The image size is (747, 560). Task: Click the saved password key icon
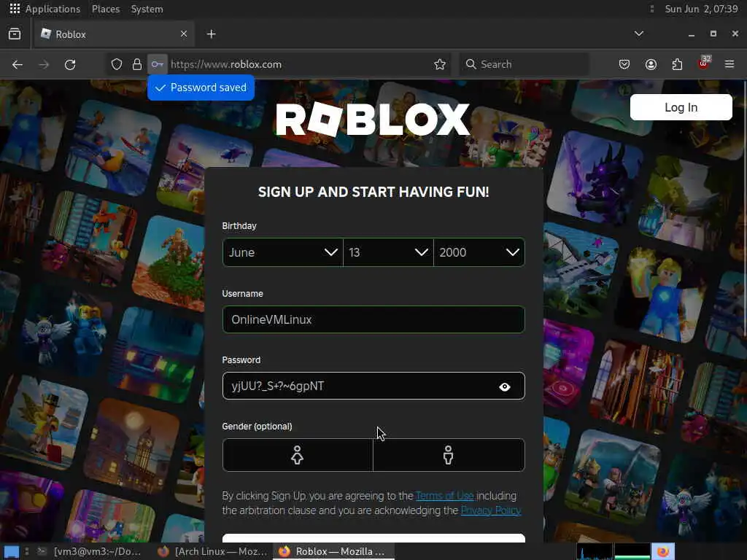(x=158, y=64)
